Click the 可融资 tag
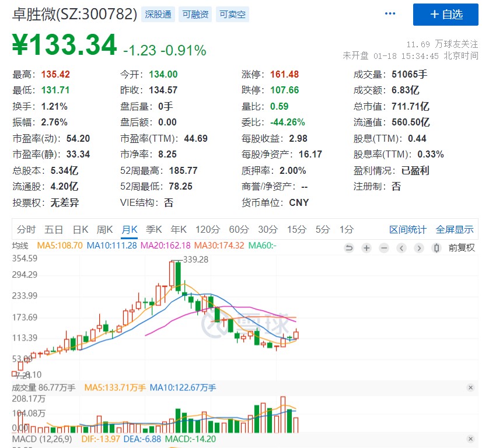This screenshot has width=482, height=448. coord(195,15)
